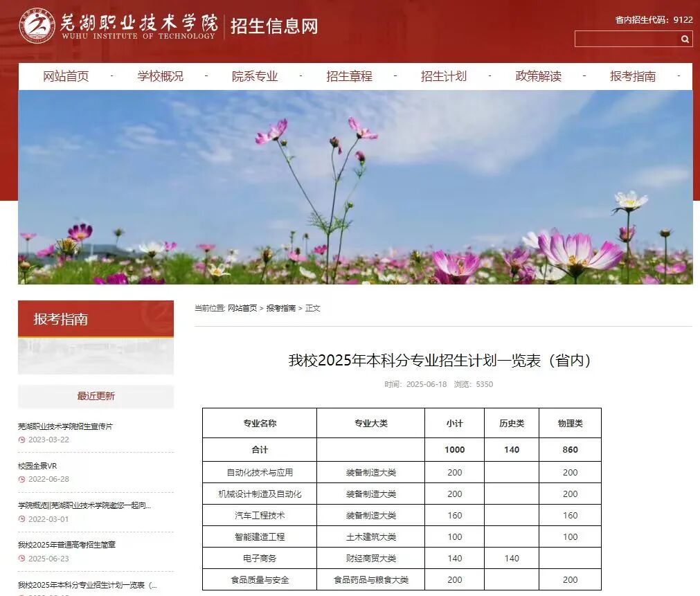Click 报考指南 in the breadcrumb trail
The width and height of the screenshot is (700, 596).
pos(282,308)
